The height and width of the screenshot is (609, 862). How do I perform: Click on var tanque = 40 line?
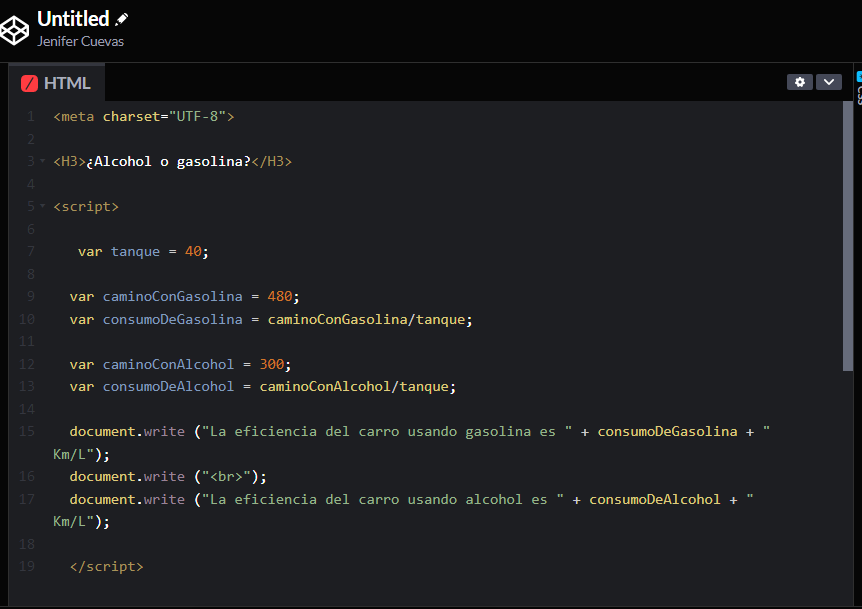pos(143,252)
